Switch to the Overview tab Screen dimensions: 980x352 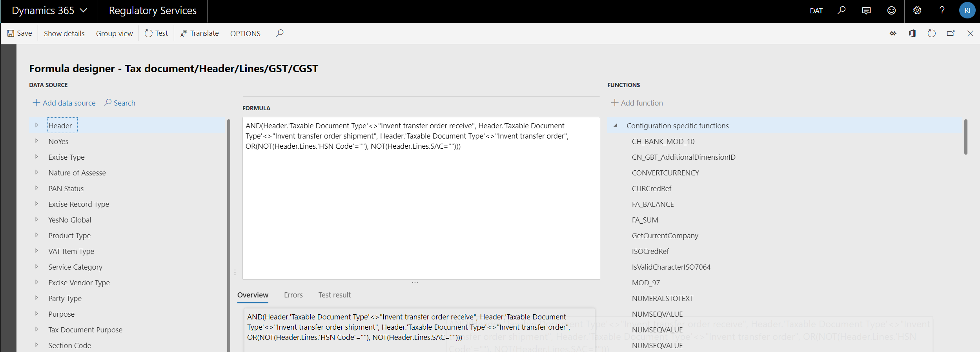click(253, 295)
